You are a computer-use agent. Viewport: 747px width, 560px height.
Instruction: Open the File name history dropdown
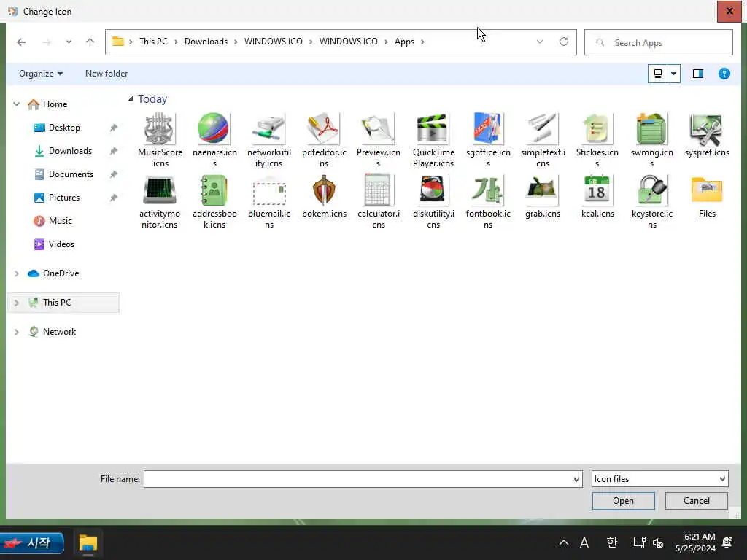[576, 479]
